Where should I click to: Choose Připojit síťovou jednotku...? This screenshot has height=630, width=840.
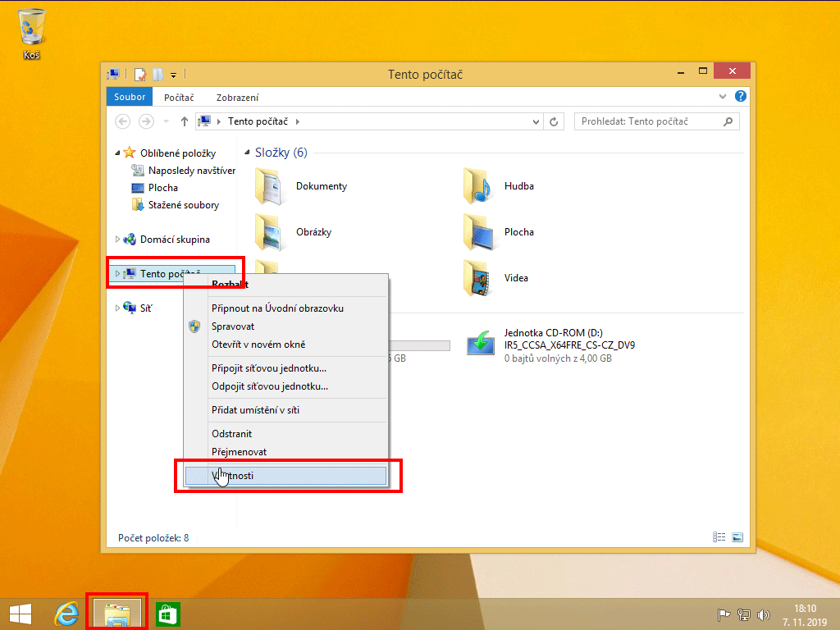(x=285, y=368)
